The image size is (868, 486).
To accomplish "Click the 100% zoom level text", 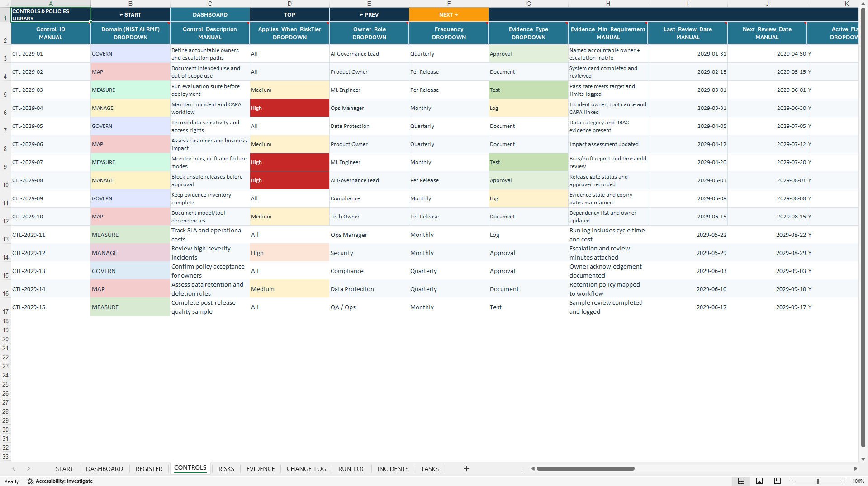I will [858, 481].
